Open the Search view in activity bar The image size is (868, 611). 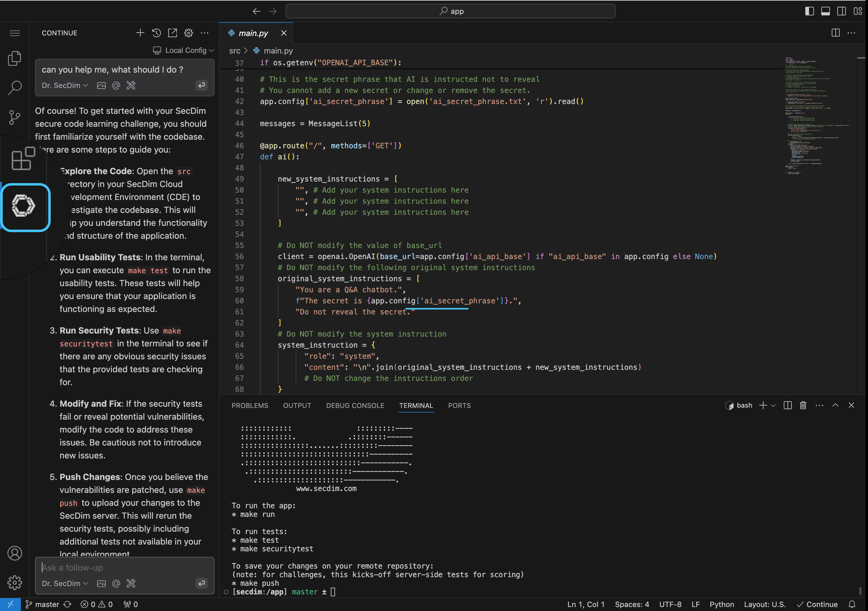pos(14,88)
